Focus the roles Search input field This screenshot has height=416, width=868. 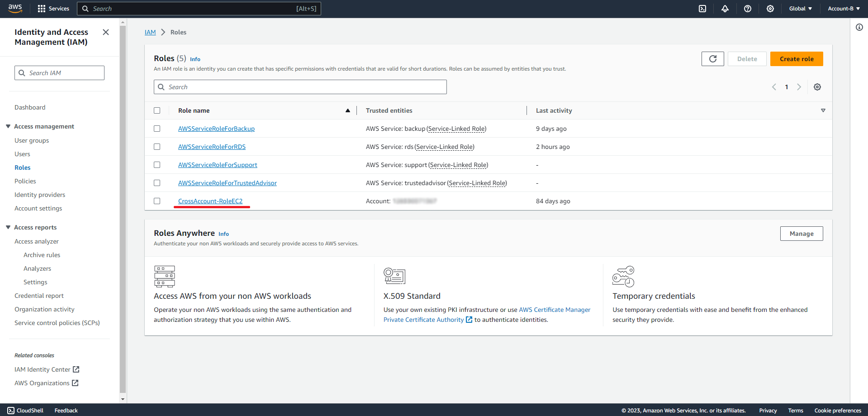[x=300, y=87]
